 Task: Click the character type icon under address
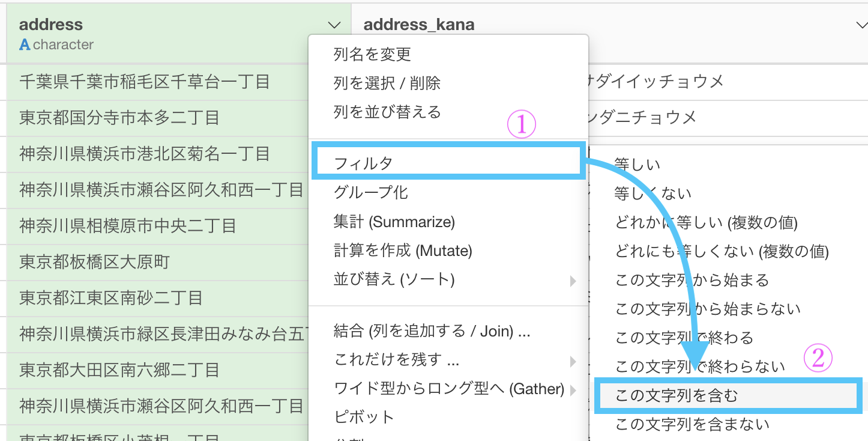pyautogui.click(x=25, y=44)
